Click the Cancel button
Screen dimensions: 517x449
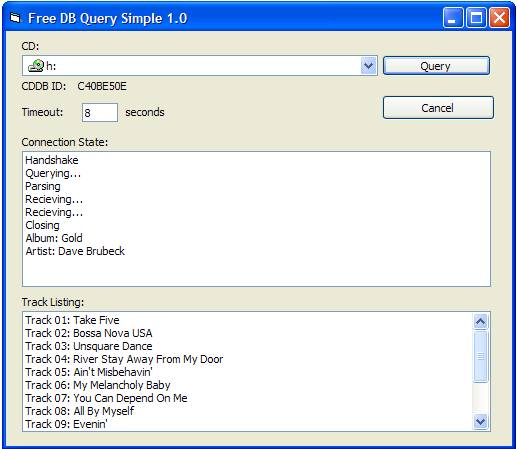438,108
